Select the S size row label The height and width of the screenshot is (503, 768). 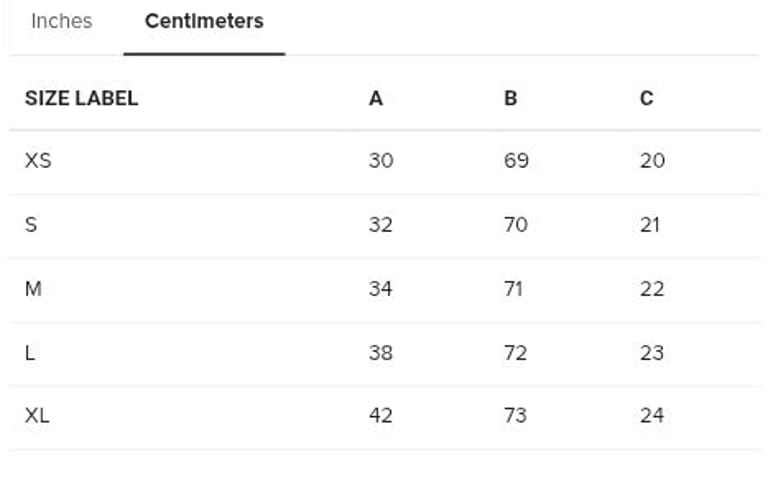coord(31,224)
